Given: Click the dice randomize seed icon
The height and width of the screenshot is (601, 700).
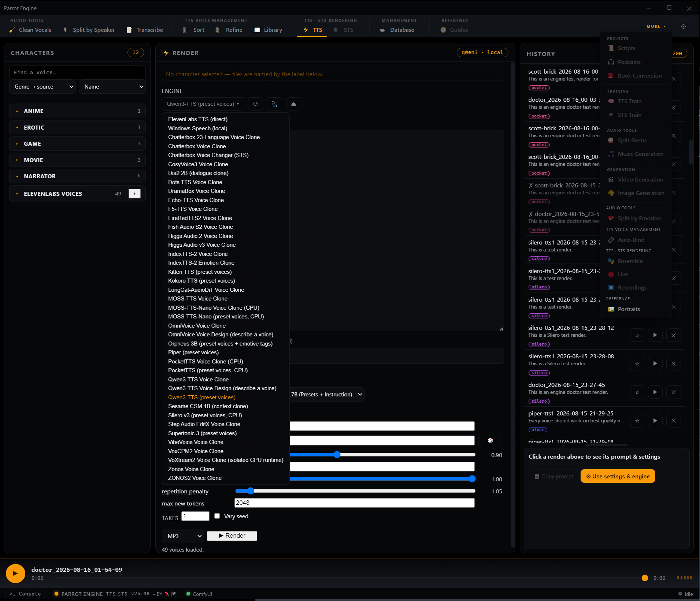Looking at the screenshot, I should 490,440.
